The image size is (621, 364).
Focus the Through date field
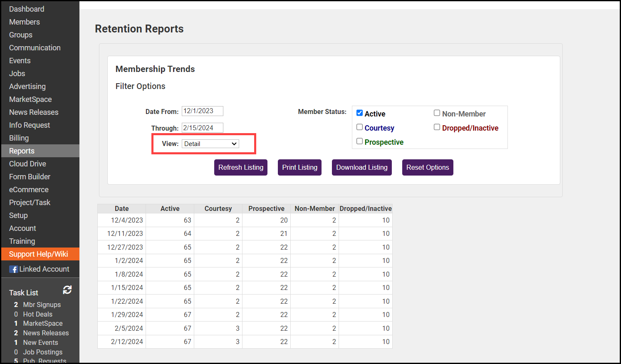[202, 128]
